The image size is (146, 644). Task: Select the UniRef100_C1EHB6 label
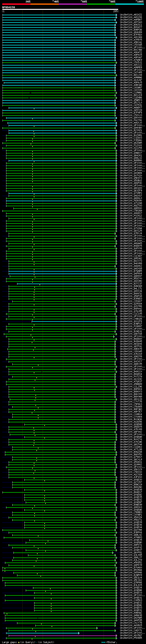pos(131,98)
